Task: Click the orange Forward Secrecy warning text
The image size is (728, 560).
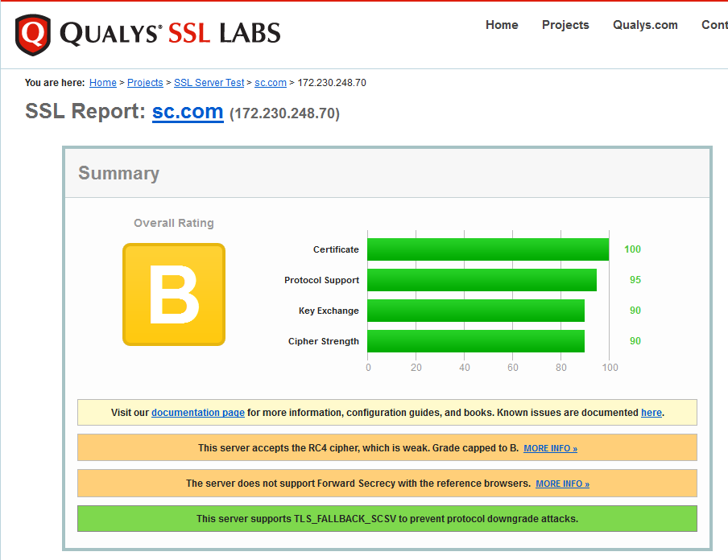Action: coord(358,484)
